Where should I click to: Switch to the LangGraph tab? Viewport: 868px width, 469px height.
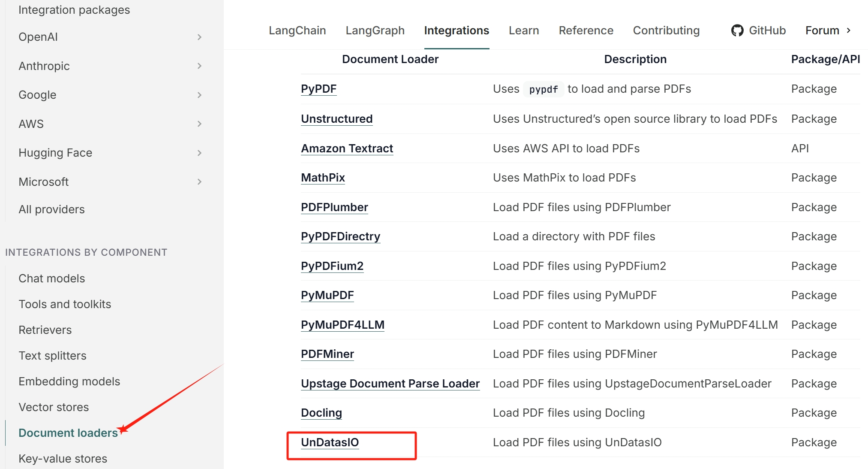pos(375,30)
